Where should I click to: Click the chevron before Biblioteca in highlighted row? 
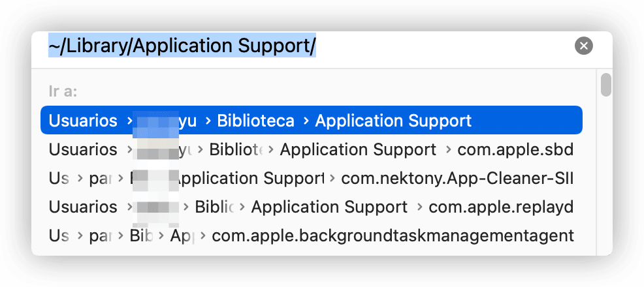[208, 121]
